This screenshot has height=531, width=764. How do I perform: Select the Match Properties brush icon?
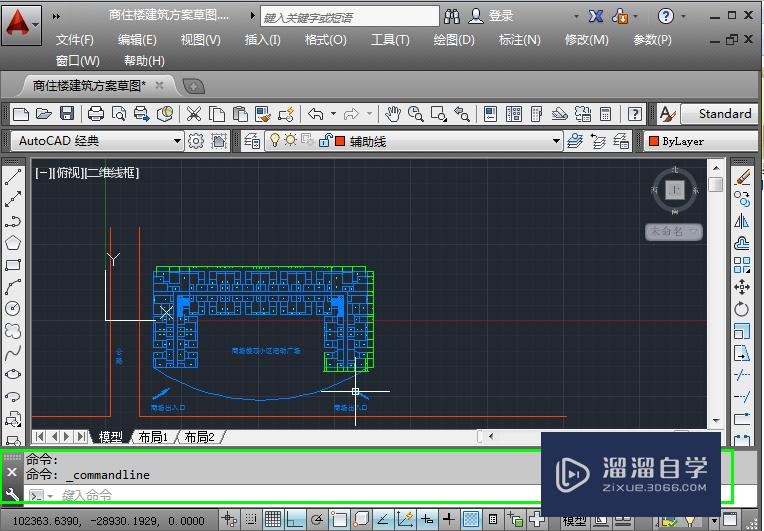pyautogui.click(x=263, y=114)
